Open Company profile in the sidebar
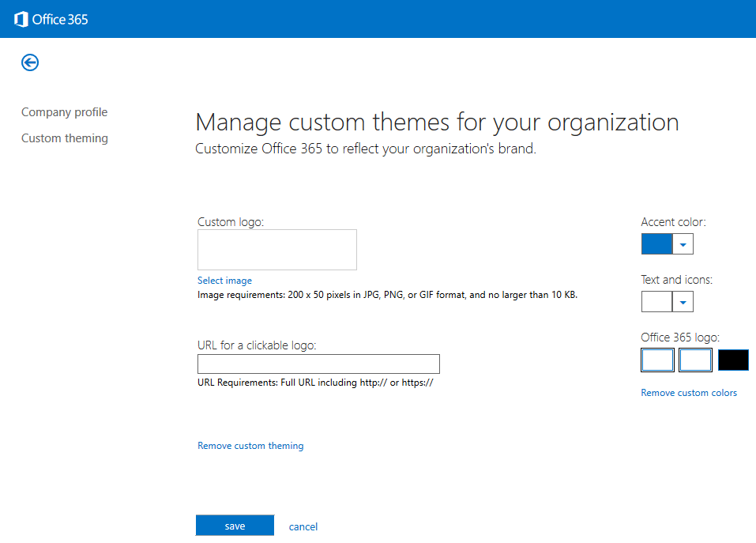756x543 pixels. (x=64, y=112)
